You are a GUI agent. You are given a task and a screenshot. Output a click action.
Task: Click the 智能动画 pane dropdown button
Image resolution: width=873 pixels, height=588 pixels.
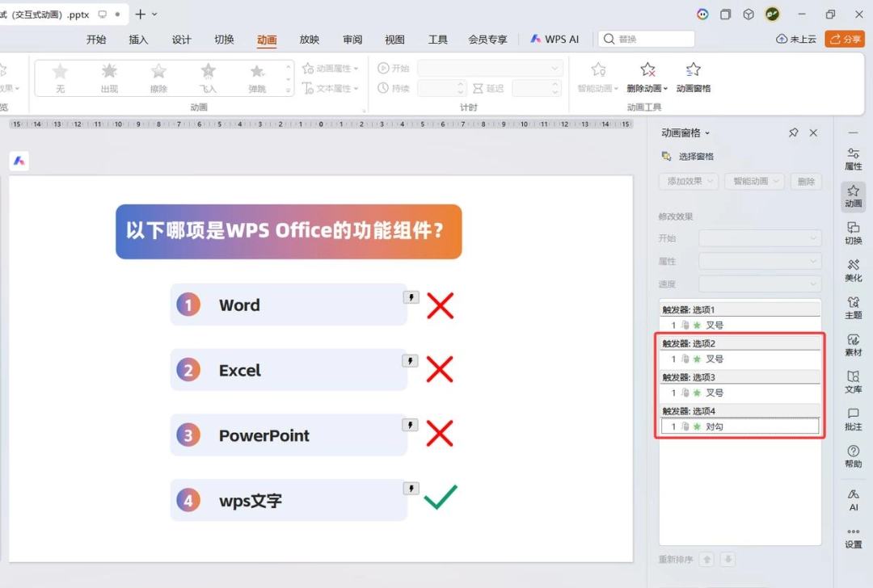(x=754, y=182)
